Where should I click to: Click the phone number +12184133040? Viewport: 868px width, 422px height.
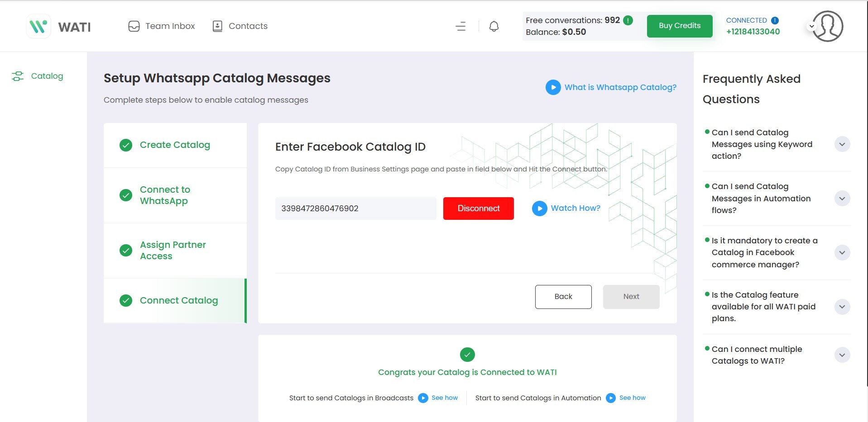[x=753, y=32]
